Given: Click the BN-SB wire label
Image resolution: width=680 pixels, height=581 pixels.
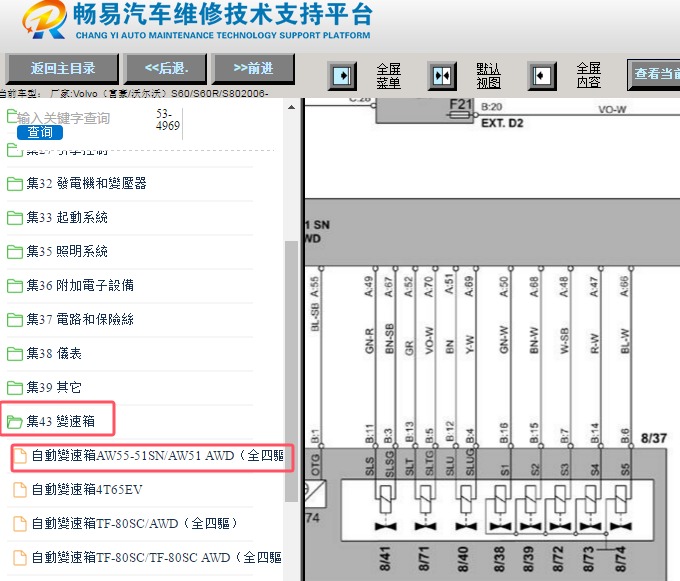Looking at the screenshot, I should tap(389, 339).
